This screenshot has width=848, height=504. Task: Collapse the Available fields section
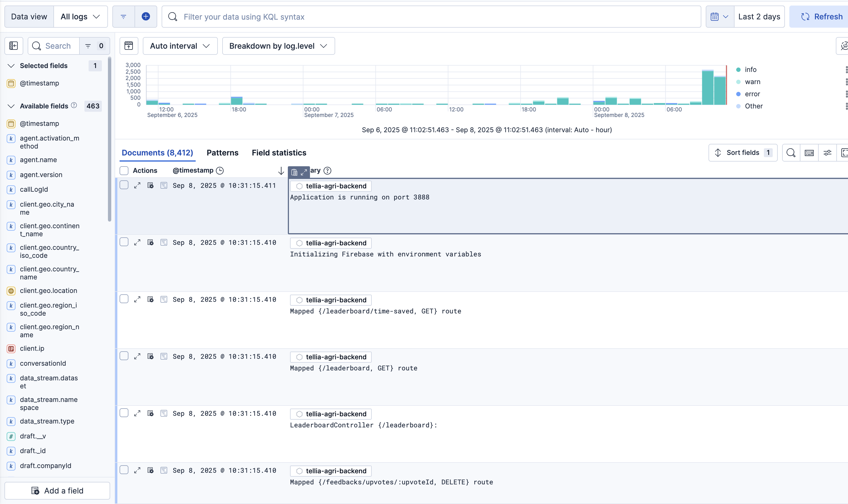[x=11, y=106]
